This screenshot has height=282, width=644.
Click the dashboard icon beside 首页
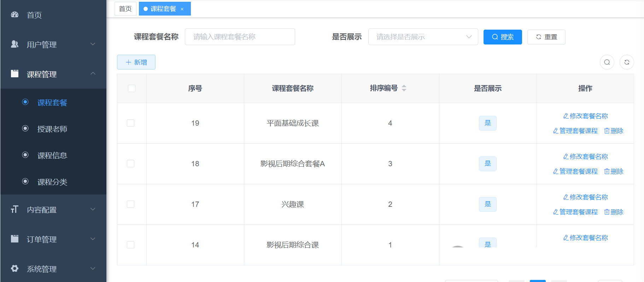pos(14,15)
